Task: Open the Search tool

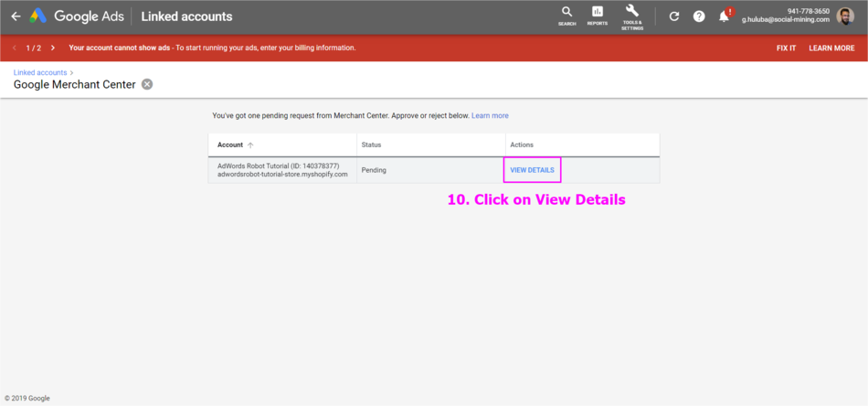Action: (566, 16)
